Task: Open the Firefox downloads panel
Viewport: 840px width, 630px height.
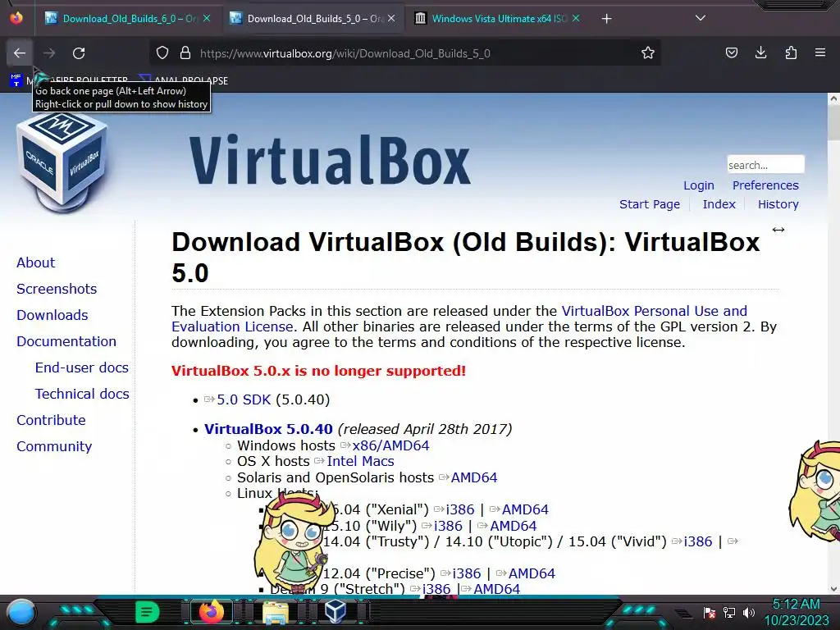Action: (760, 52)
